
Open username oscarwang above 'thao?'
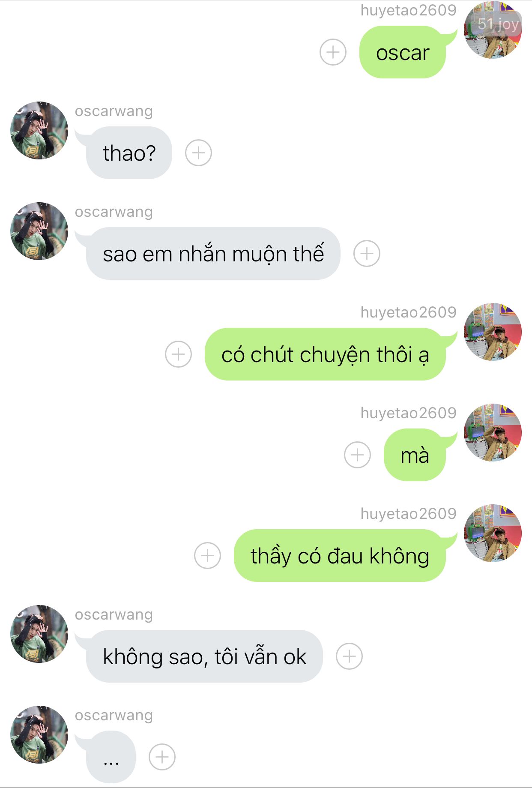pyautogui.click(x=114, y=111)
